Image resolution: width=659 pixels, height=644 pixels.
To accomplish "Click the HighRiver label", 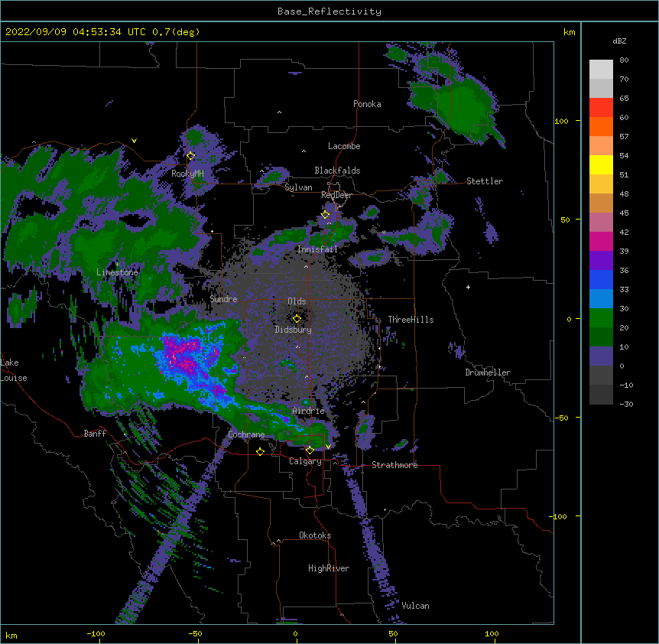I will pyautogui.click(x=329, y=568).
